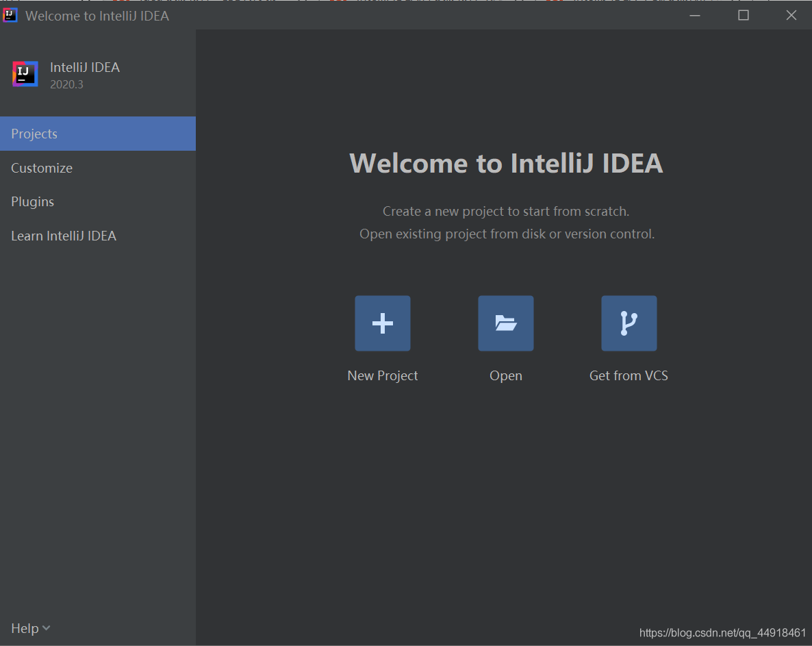Image resolution: width=812 pixels, height=646 pixels.
Task: Click the IntelliJ IDEA logo in sidebar
Action: 25,74
